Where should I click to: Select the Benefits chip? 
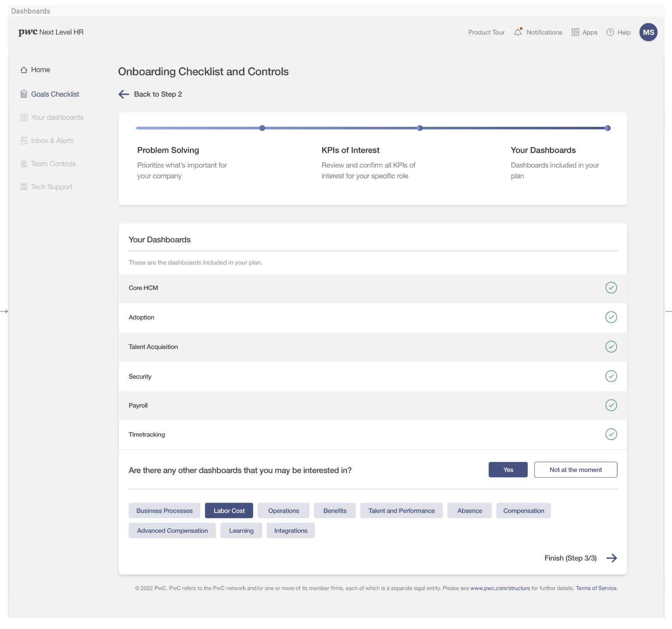pos(335,510)
